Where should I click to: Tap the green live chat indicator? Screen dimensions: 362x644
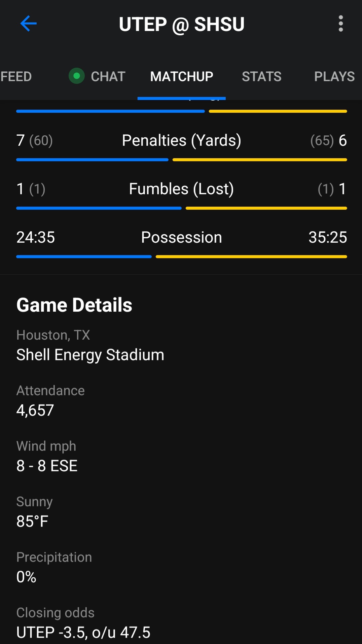[x=77, y=76]
